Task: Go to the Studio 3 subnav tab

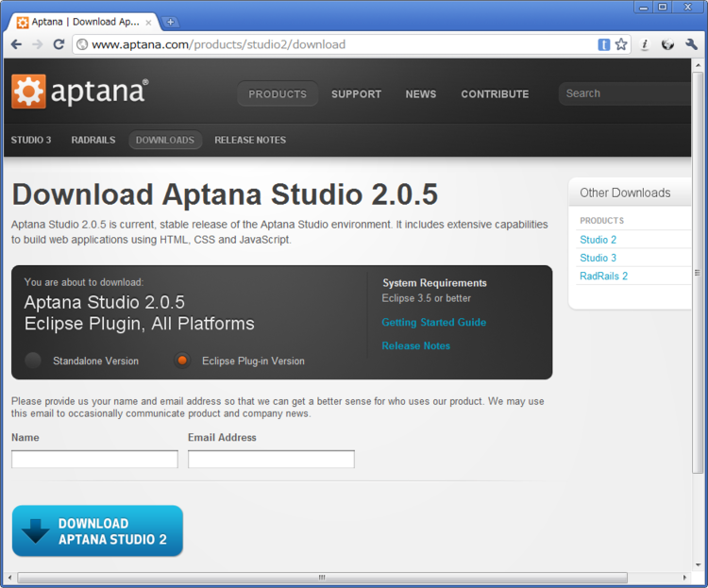Action: [x=31, y=140]
